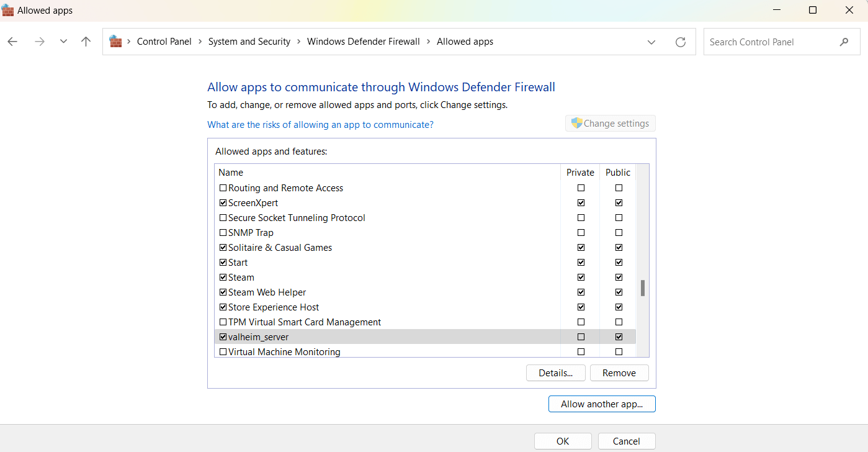Click the Refresh icon in address bar
This screenshot has height=452, width=868.
tap(681, 42)
